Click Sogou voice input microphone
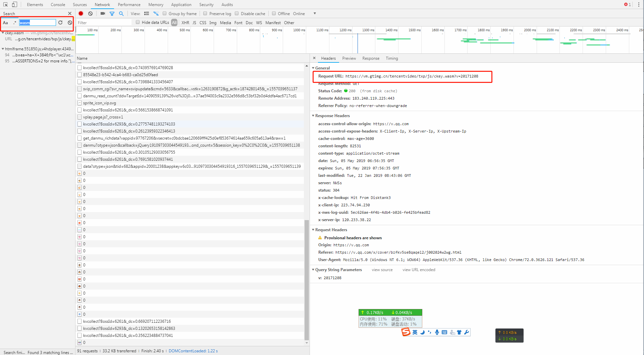 pyautogui.click(x=437, y=332)
